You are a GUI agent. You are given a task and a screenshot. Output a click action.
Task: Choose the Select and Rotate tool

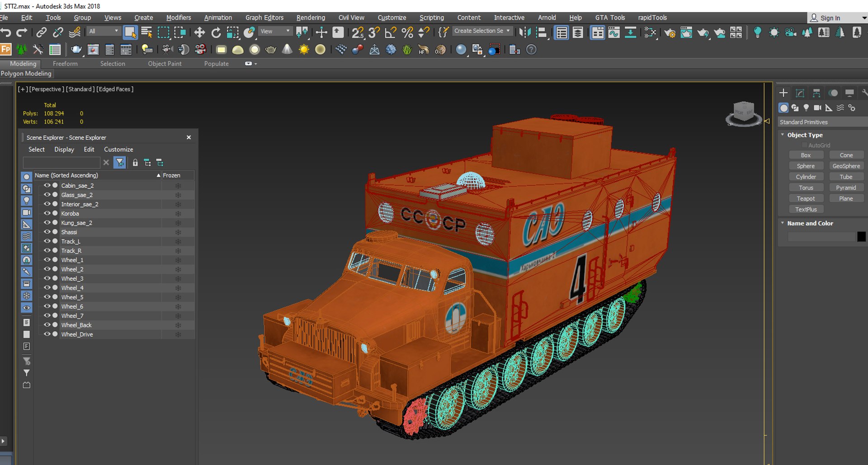coord(216,33)
